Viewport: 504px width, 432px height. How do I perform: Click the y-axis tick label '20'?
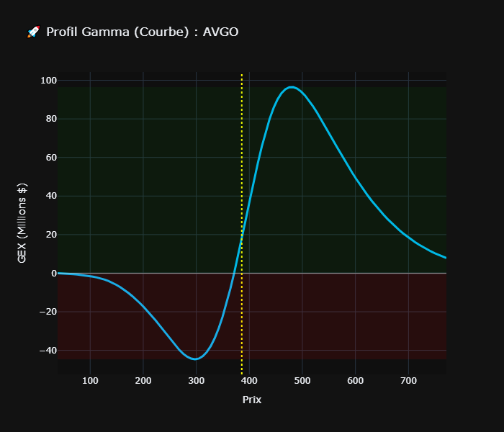(51, 235)
